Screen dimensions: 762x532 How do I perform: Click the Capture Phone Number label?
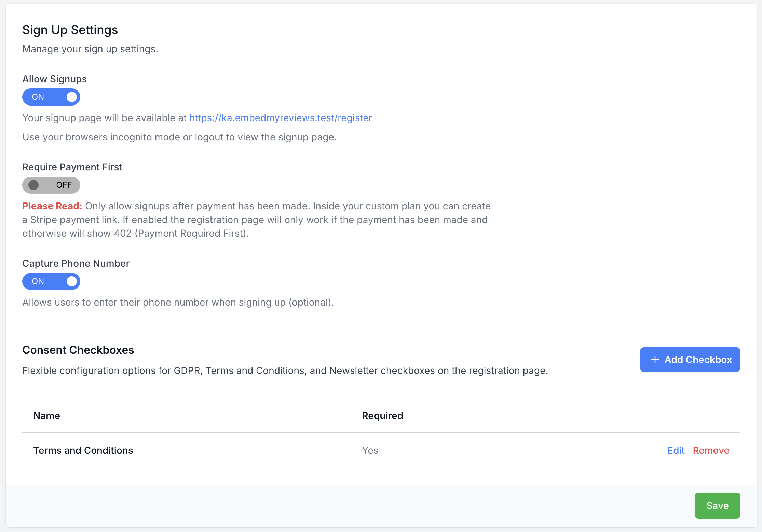(x=76, y=263)
